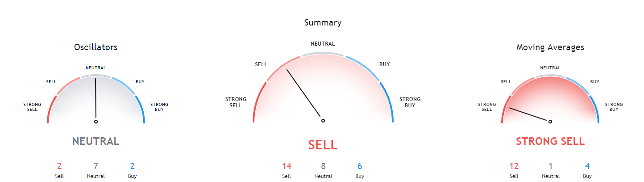644x182 pixels.
Task: Click the Oscillators gauge needle pivot
Action: point(96,121)
